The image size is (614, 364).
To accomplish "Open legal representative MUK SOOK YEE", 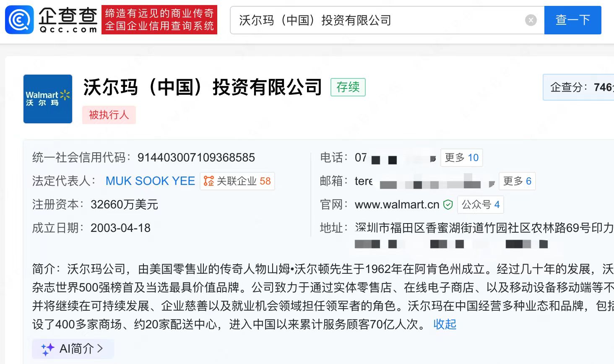I will click(150, 181).
